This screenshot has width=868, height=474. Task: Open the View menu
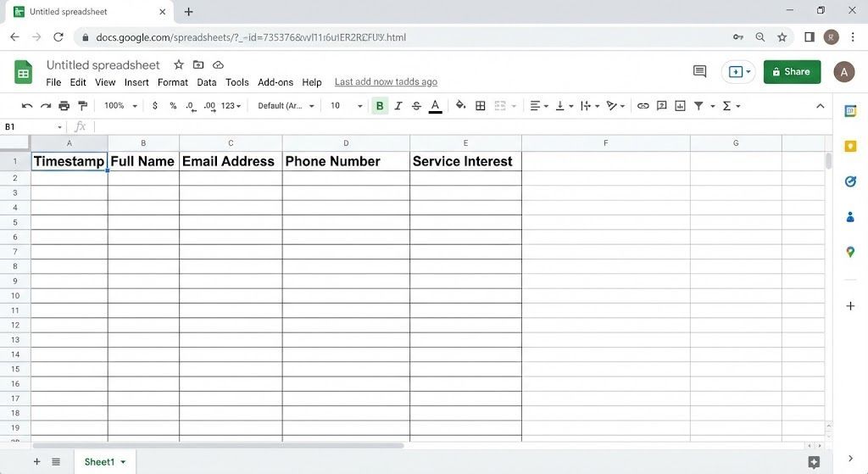click(105, 82)
